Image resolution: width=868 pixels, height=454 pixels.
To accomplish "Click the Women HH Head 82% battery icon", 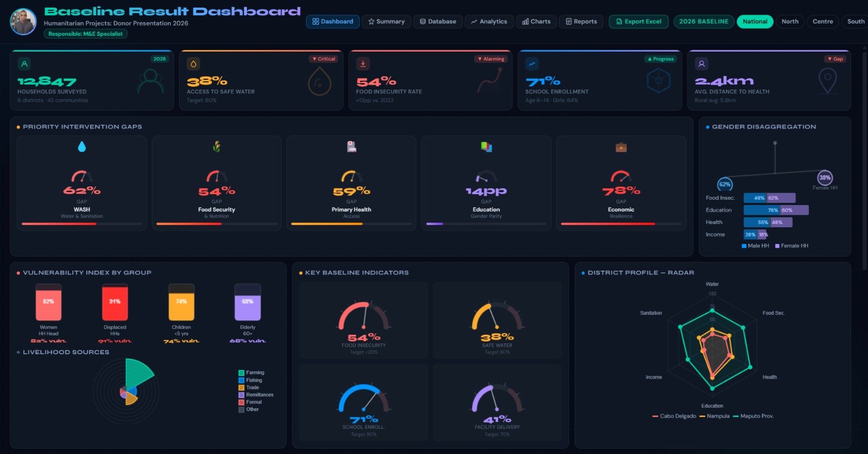I will click(48, 302).
